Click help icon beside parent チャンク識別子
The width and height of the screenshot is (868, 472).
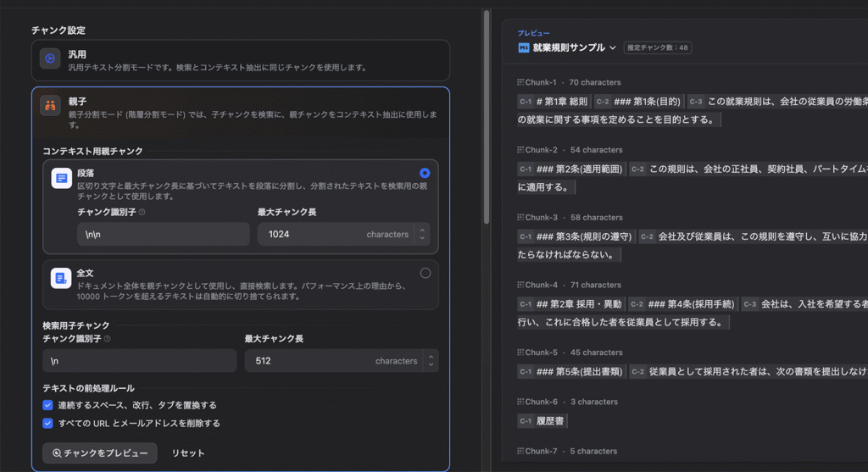pos(142,213)
